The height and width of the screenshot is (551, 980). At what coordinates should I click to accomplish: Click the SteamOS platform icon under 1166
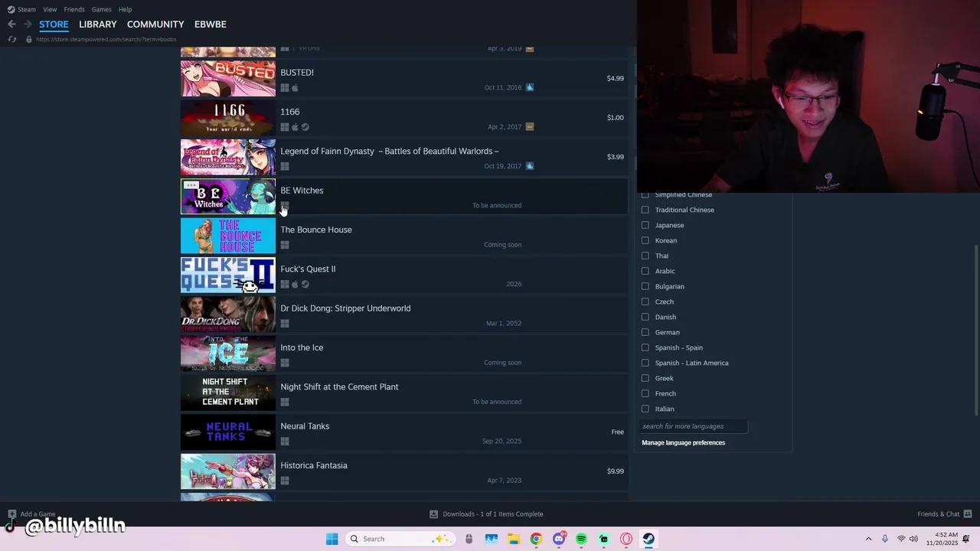tap(305, 127)
